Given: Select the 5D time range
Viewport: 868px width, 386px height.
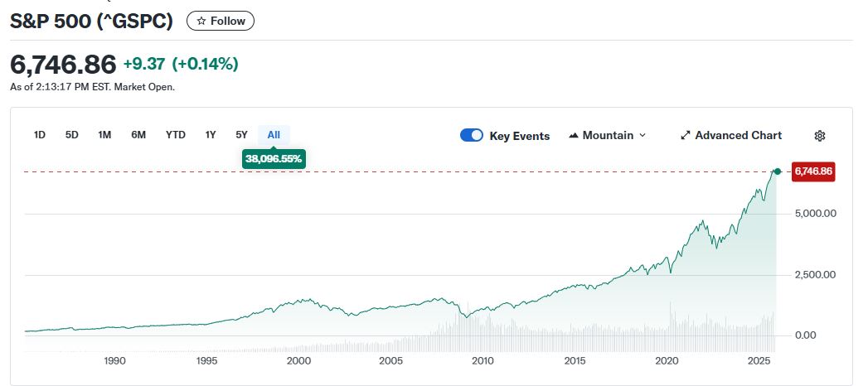Looking at the screenshot, I should pyautogui.click(x=72, y=135).
